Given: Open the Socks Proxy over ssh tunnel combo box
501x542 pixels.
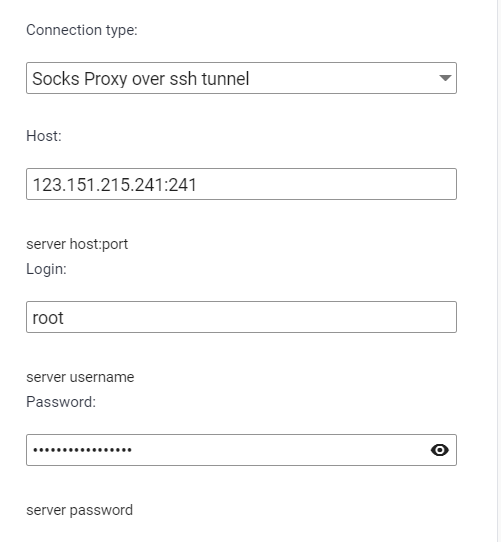Looking at the screenshot, I should point(241,78).
